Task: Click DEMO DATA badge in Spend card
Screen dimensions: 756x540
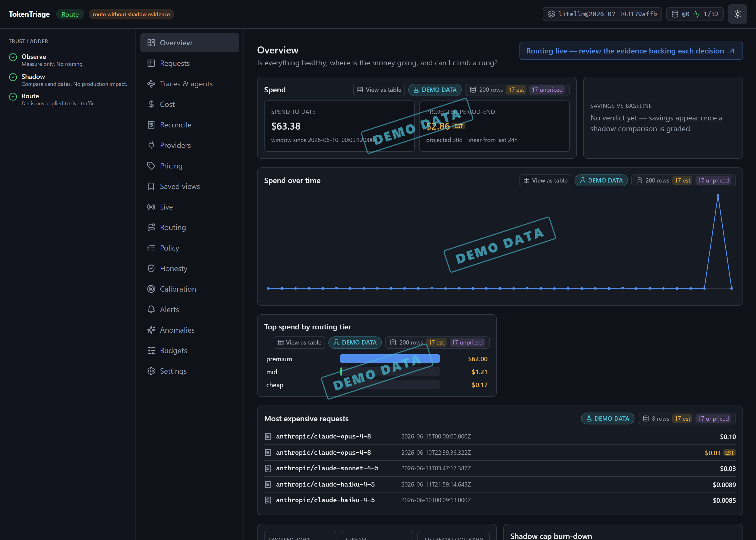Action: pyautogui.click(x=435, y=90)
